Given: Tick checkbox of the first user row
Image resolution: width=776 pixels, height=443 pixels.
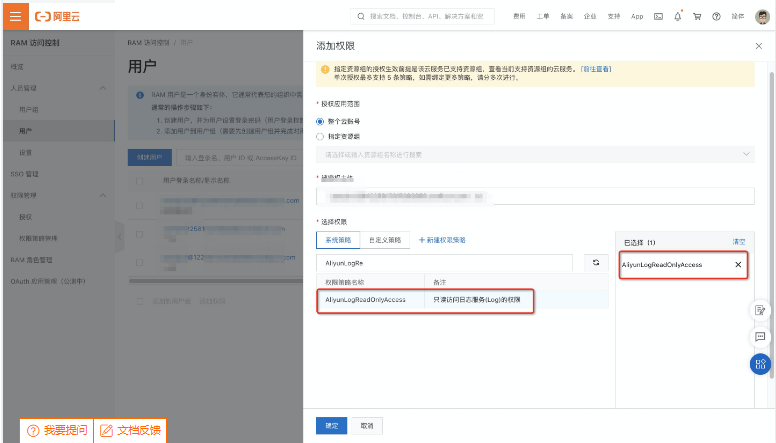Looking at the screenshot, I should click(x=140, y=205).
